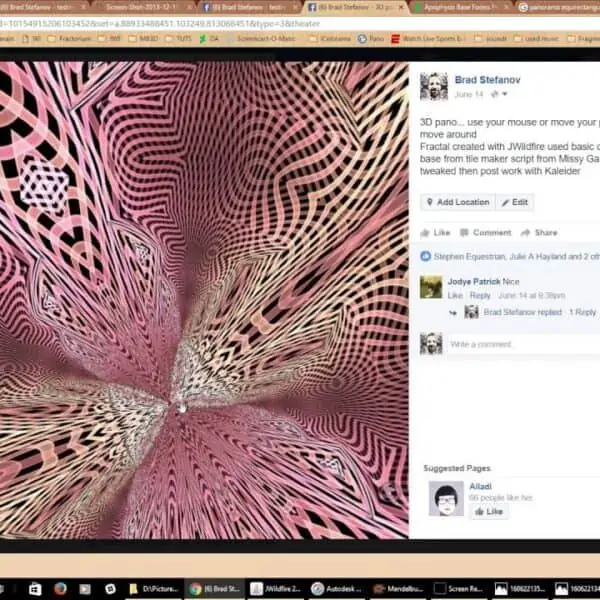Close the active 3D pano tab

(x=401, y=7)
